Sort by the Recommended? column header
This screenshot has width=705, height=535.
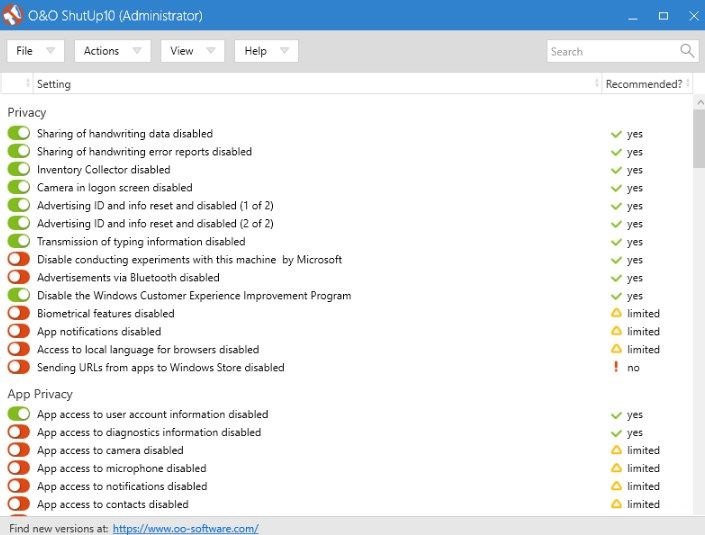coord(644,84)
